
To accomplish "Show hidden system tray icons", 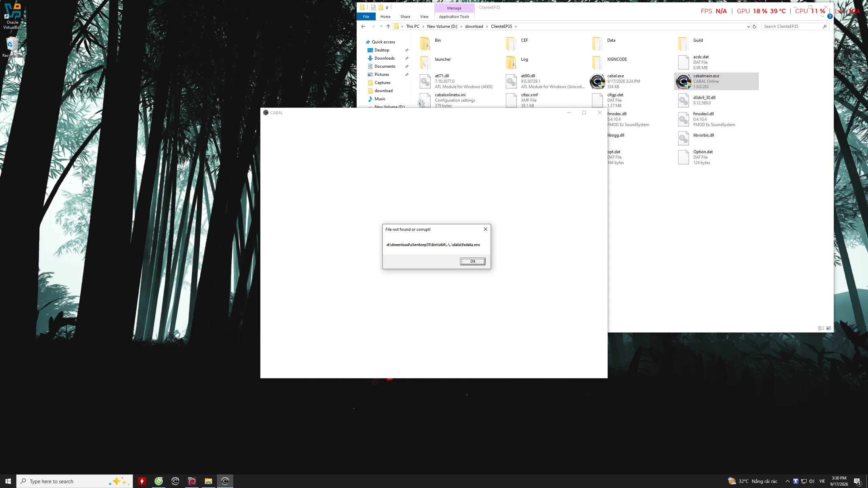I will (787, 481).
